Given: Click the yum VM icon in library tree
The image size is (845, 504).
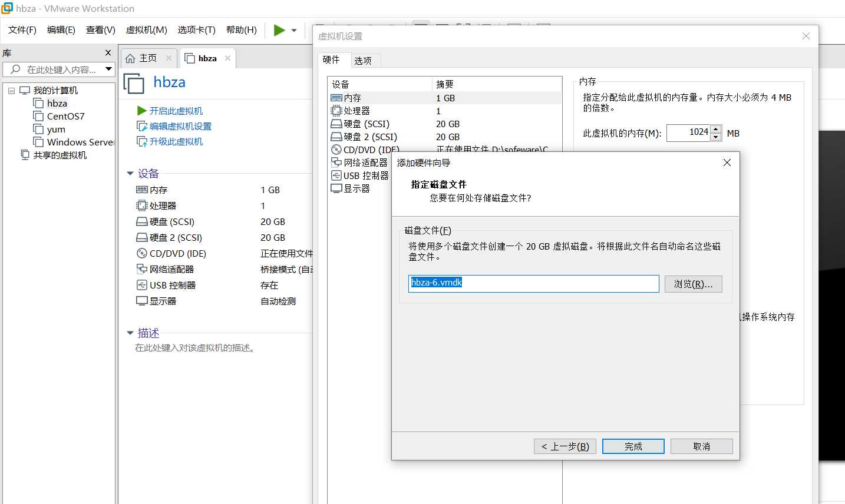Looking at the screenshot, I should coord(38,129).
